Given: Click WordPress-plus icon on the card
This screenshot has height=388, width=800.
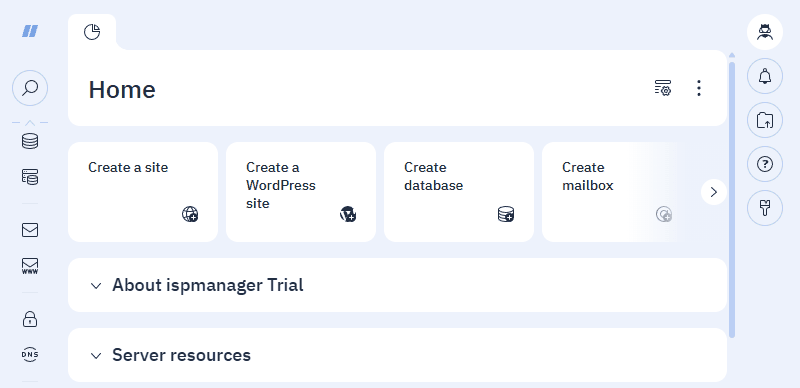Looking at the screenshot, I should click(x=348, y=214).
